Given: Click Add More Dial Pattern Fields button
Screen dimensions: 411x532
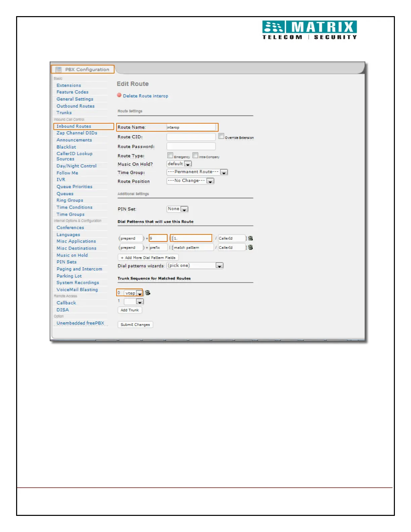Looking at the screenshot, I should click(x=148, y=258).
